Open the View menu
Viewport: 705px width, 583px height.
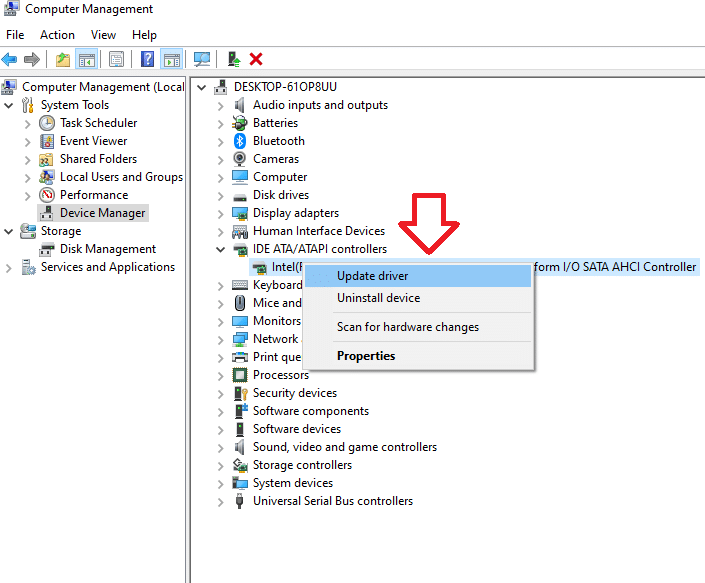(103, 35)
